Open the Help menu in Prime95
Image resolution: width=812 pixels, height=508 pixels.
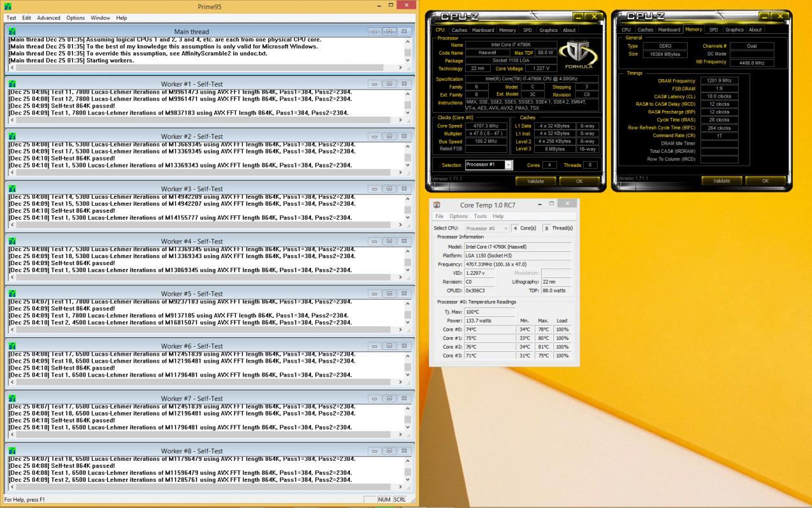coord(122,18)
